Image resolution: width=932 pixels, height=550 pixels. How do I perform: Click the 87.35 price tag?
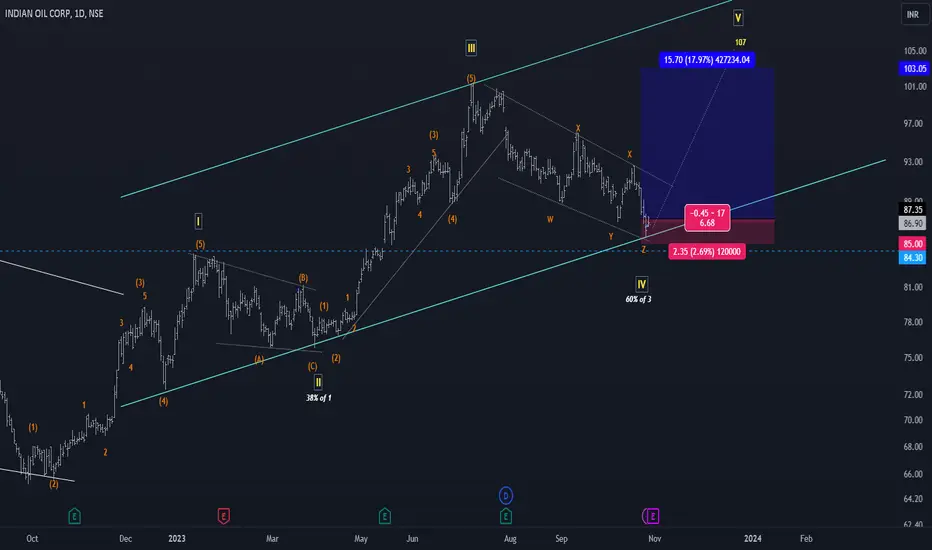tap(913, 209)
